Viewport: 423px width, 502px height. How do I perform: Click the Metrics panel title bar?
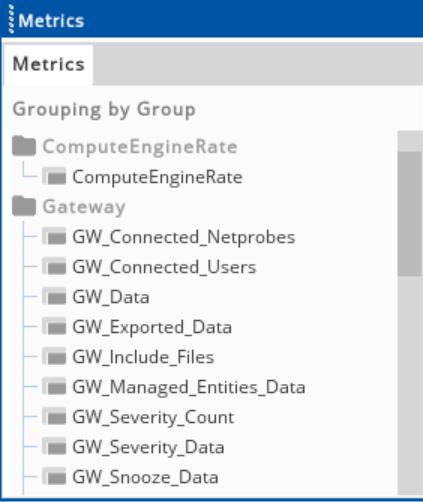[x=211, y=19]
